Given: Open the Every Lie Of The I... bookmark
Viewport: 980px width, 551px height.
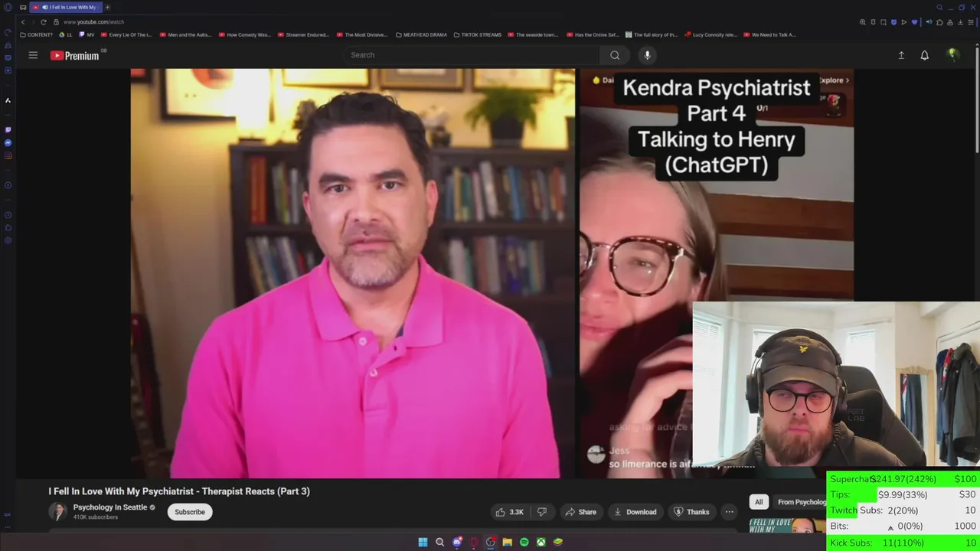Looking at the screenshot, I should (126, 34).
